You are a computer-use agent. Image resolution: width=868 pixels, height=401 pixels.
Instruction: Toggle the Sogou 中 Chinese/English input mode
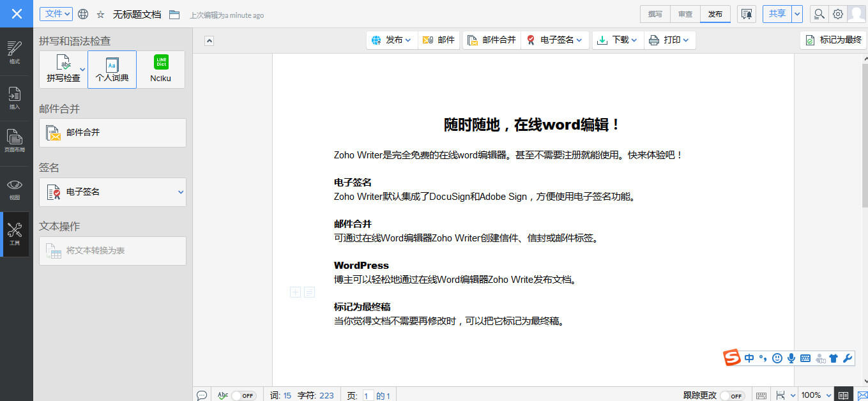coord(749,358)
